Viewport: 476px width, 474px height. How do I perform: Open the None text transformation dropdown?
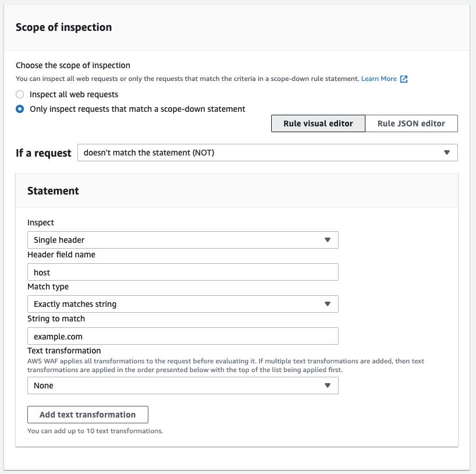point(183,385)
